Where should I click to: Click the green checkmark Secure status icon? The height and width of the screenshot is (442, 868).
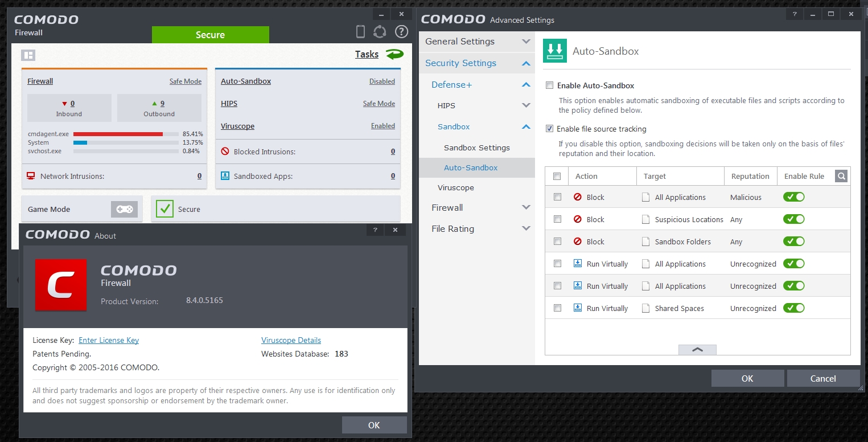pos(164,209)
